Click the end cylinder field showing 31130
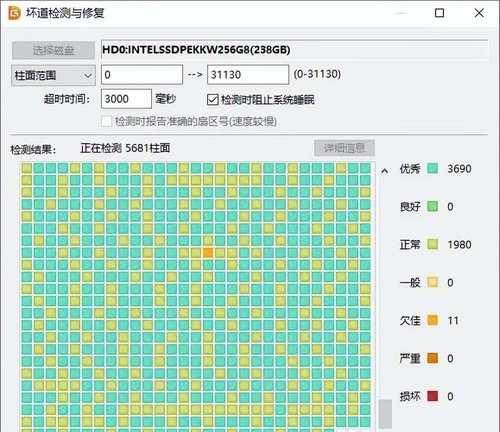500x432 pixels. (248, 75)
